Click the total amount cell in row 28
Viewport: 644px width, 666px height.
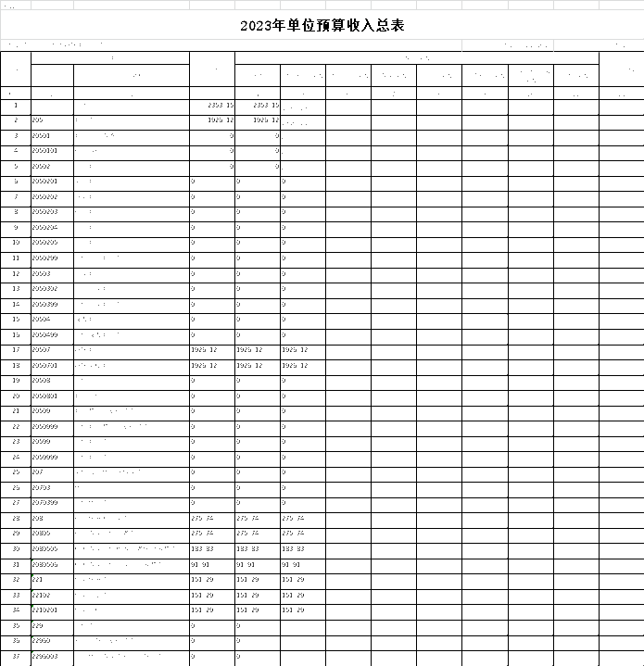pyautogui.click(x=212, y=519)
